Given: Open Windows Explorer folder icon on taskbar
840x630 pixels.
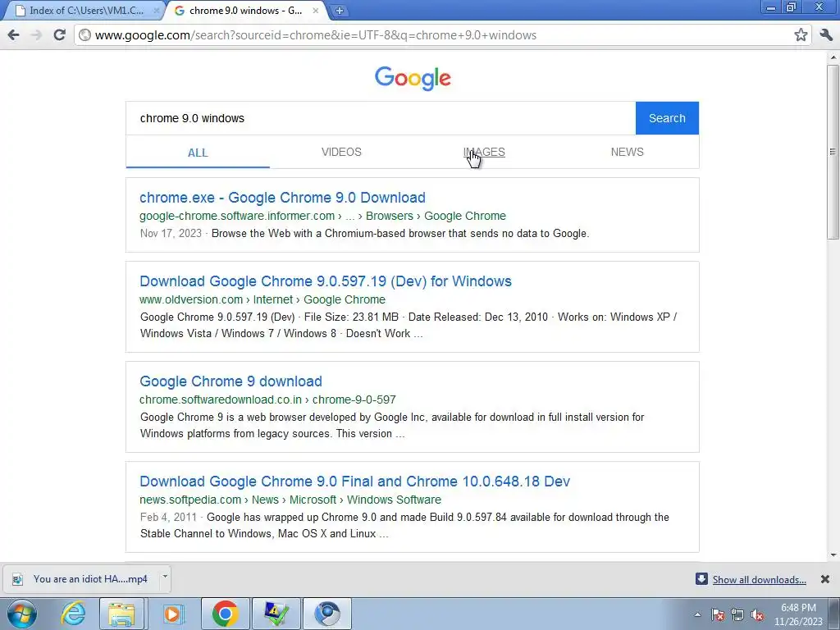Looking at the screenshot, I should click(121, 614).
